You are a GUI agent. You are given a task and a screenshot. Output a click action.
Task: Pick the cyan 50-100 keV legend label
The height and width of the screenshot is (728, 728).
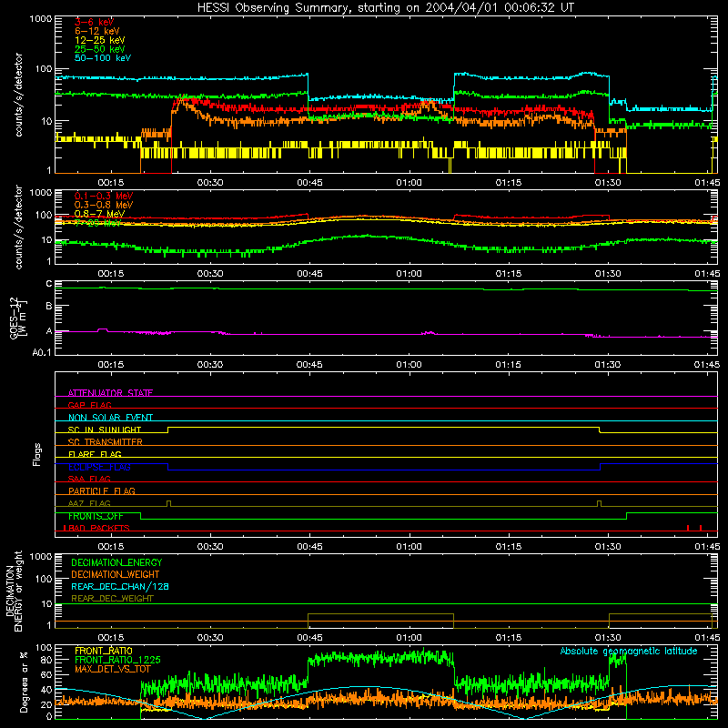click(x=103, y=58)
